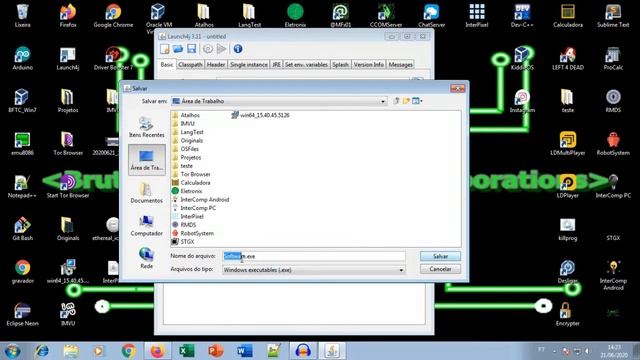The image size is (640, 360).
Task: Select the Projetos folder in file list
Action: [x=187, y=157]
